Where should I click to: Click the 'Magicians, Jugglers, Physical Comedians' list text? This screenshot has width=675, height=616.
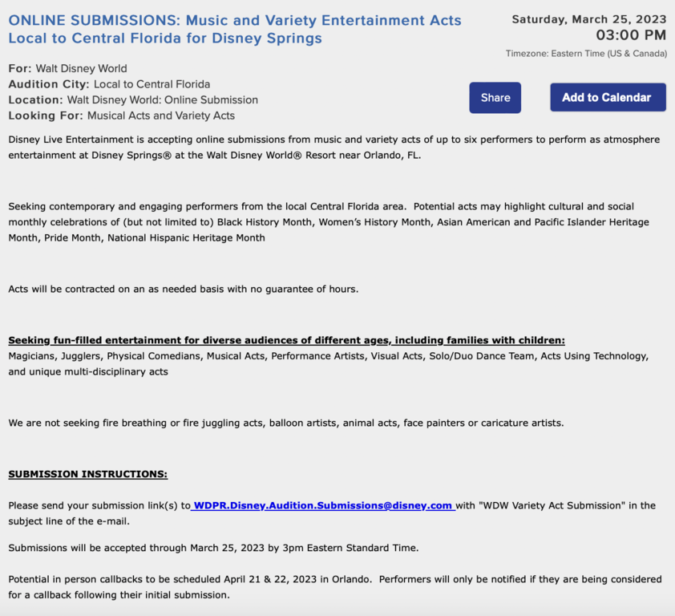coord(328,363)
